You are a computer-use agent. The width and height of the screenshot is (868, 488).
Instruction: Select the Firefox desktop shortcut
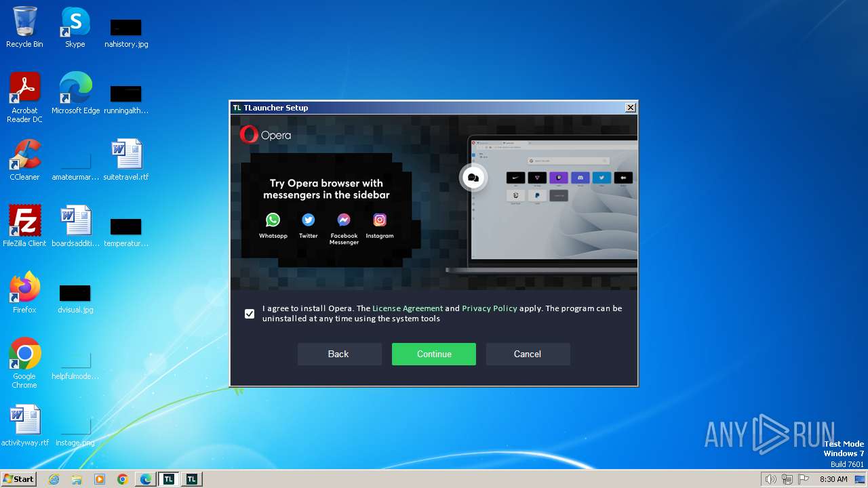point(24,292)
